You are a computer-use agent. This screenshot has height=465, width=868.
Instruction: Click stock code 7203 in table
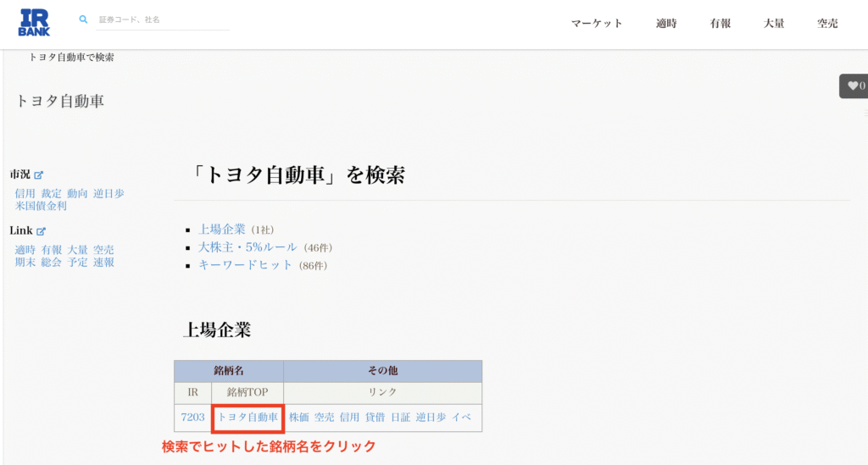click(192, 418)
